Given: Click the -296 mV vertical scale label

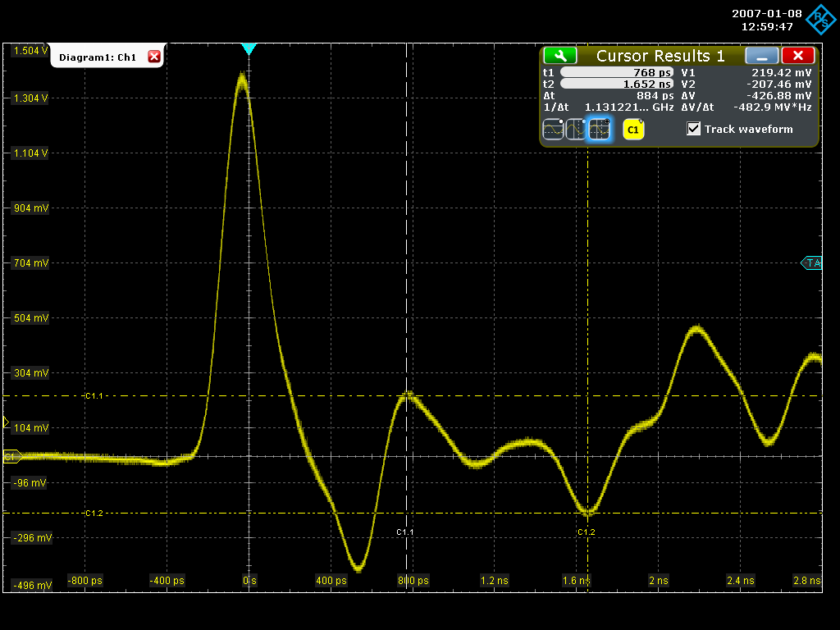Looking at the screenshot, I should 33,538.
